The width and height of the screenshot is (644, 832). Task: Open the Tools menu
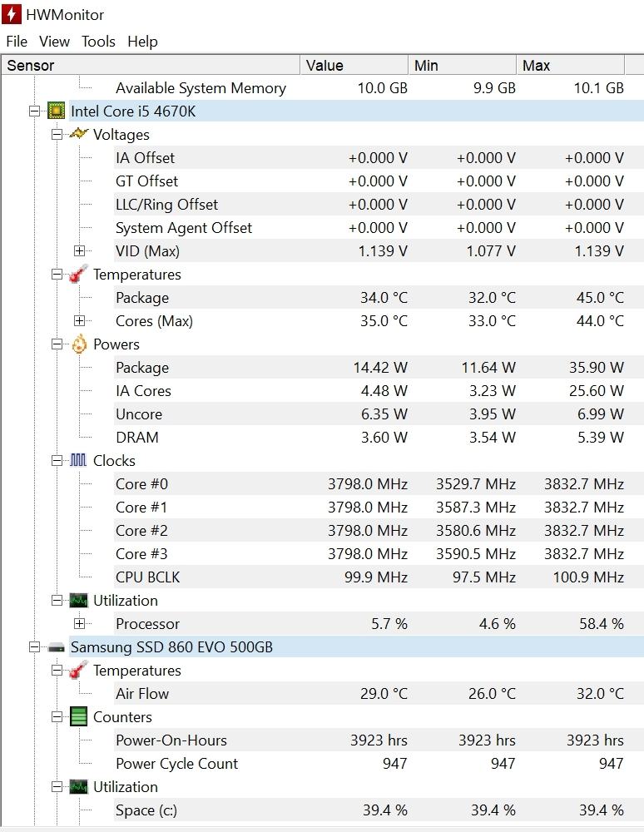(98, 42)
